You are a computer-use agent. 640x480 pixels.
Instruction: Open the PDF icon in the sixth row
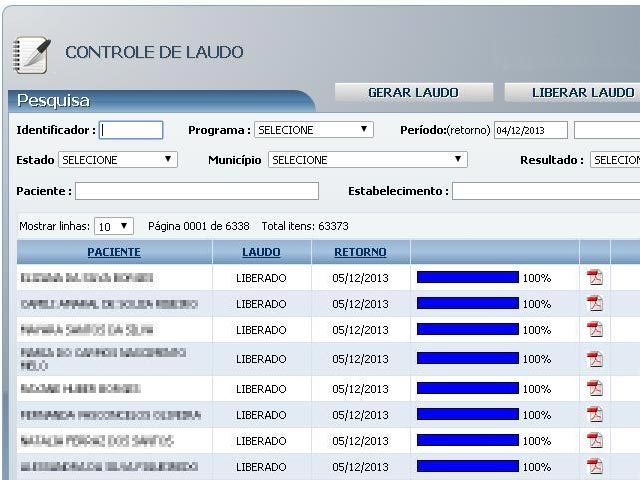(x=595, y=414)
